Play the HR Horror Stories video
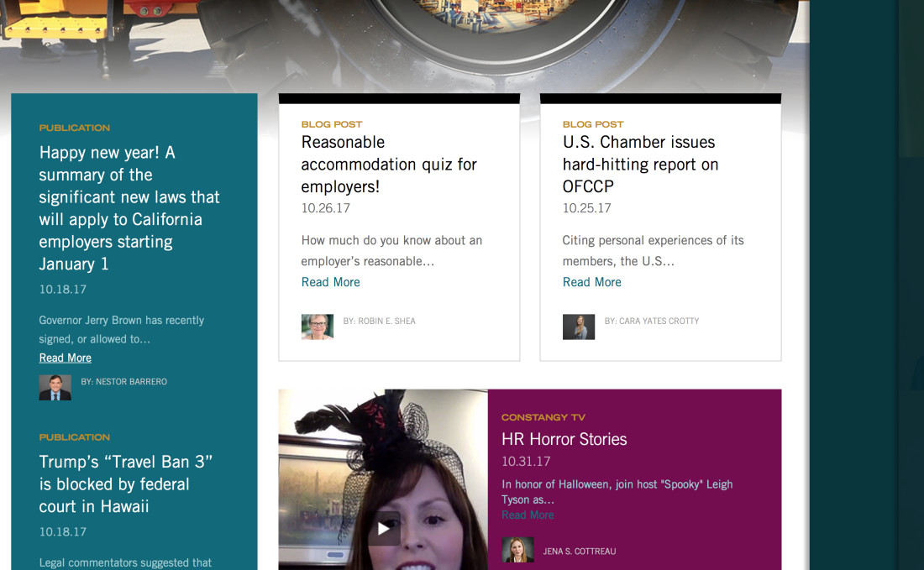 384,528
